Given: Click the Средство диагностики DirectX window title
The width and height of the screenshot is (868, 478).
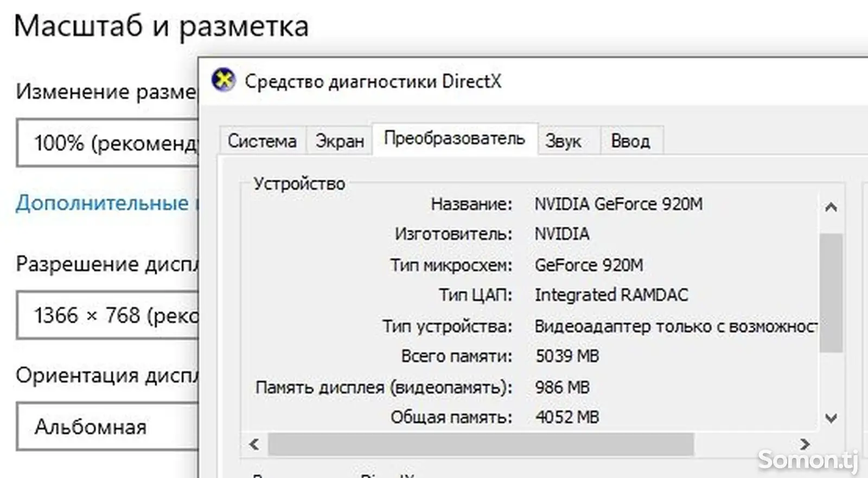Looking at the screenshot, I should click(x=373, y=81).
